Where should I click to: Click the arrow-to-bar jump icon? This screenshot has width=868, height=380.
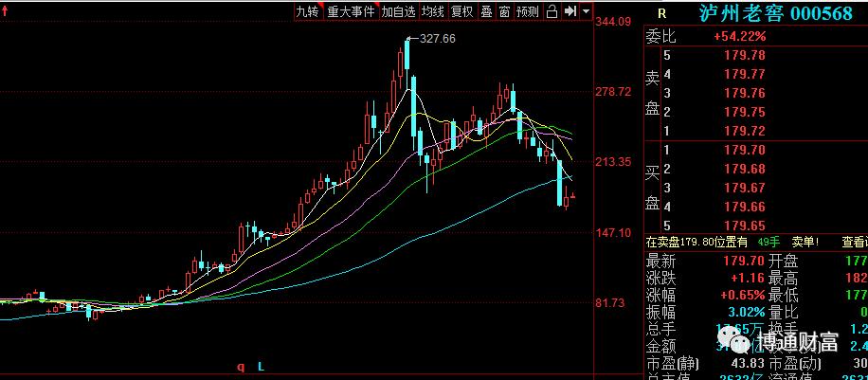pyautogui.click(x=570, y=11)
